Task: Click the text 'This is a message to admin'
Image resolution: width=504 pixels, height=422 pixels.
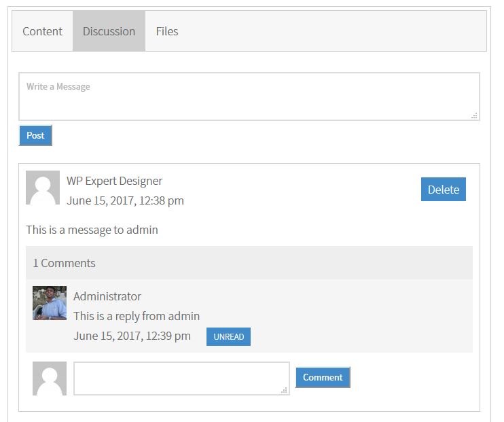Action: click(x=92, y=230)
